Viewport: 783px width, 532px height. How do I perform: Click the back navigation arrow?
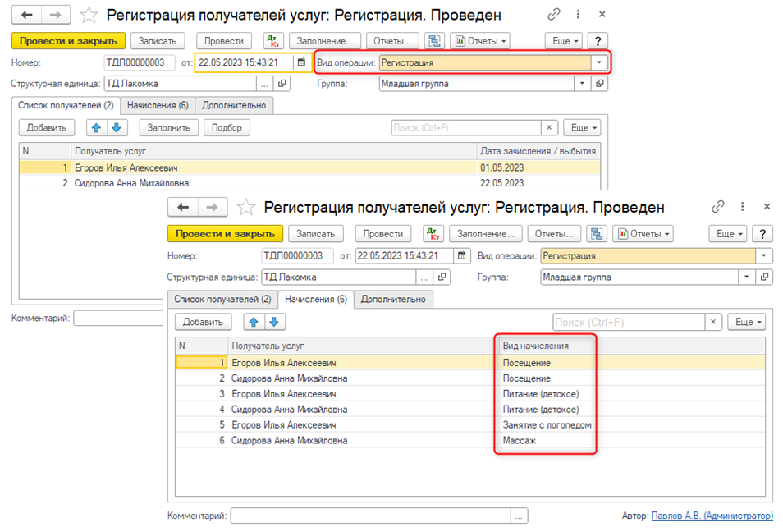(x=183, y=207)
